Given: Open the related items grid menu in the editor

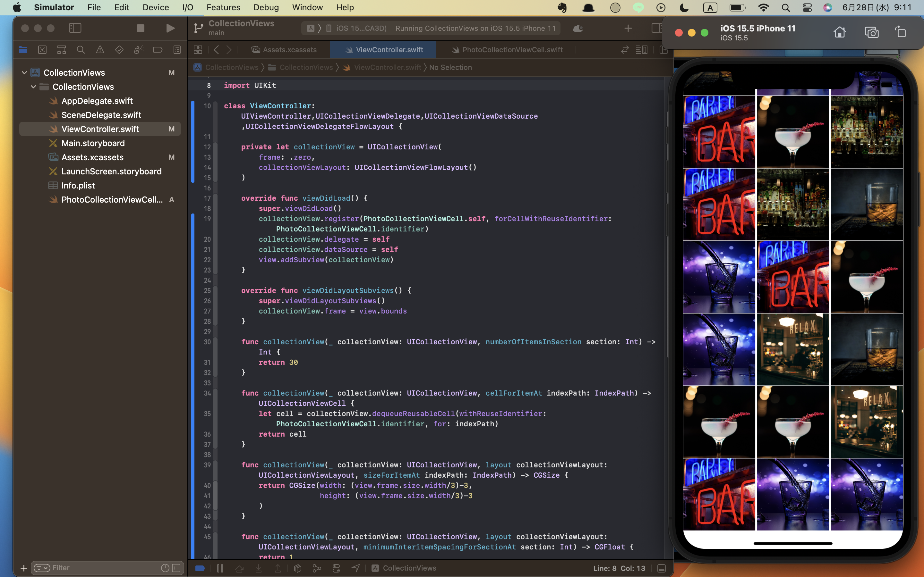Looking at the screenshot, I should 198,50.
